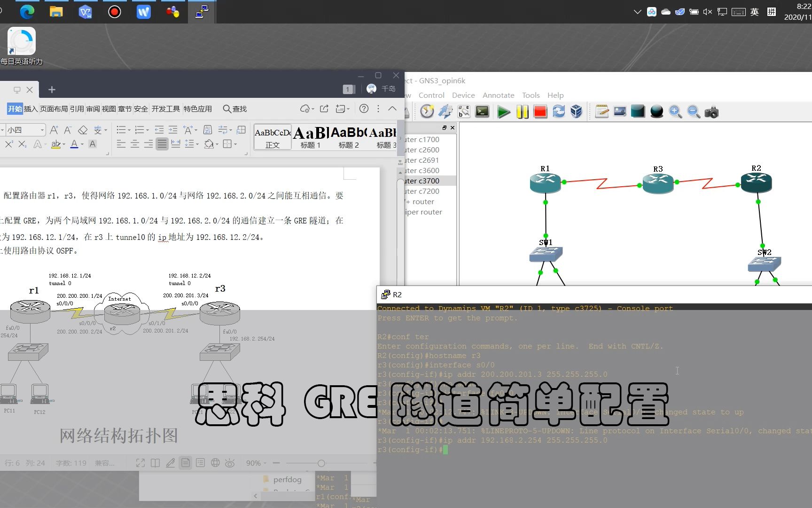
Task: Center align the paragraph
Action: 135,144
